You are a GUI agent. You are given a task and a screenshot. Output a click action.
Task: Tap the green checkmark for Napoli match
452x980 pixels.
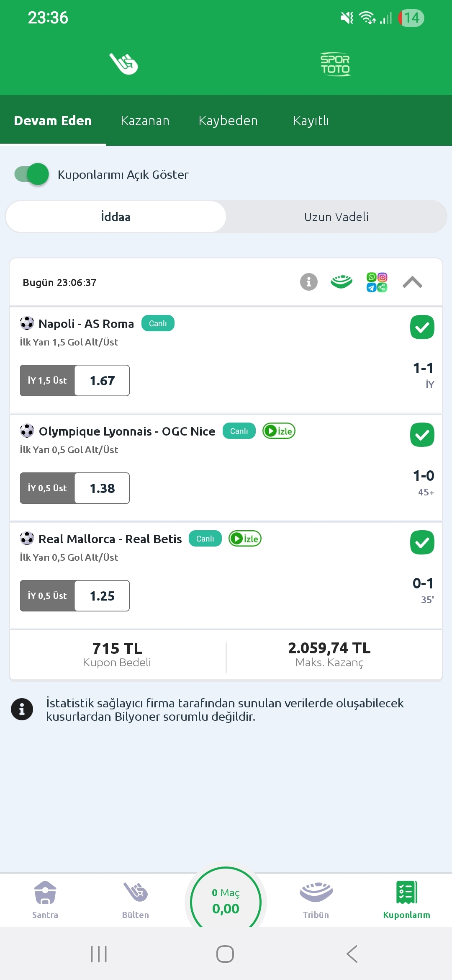[x=422, y=327]
